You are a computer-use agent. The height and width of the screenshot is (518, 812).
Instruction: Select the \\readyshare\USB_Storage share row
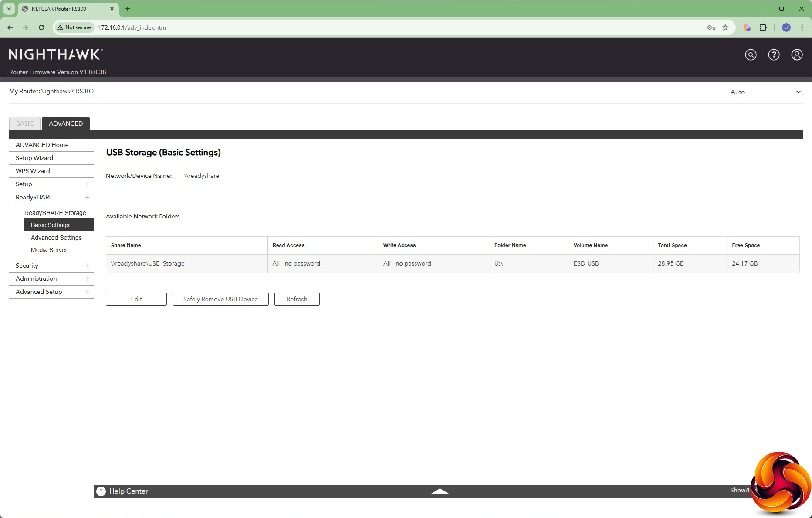pos(453,263)
